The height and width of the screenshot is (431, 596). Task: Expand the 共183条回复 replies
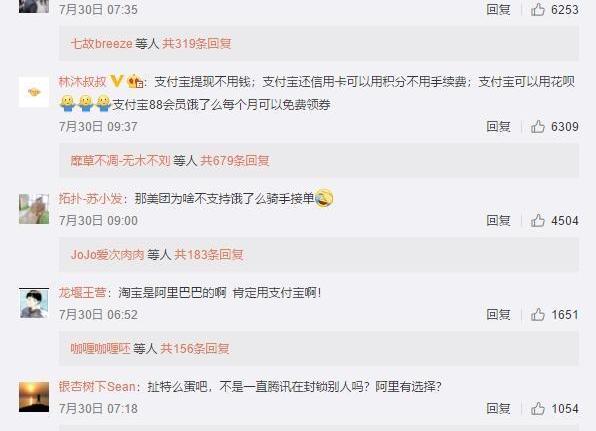[209, 255]
